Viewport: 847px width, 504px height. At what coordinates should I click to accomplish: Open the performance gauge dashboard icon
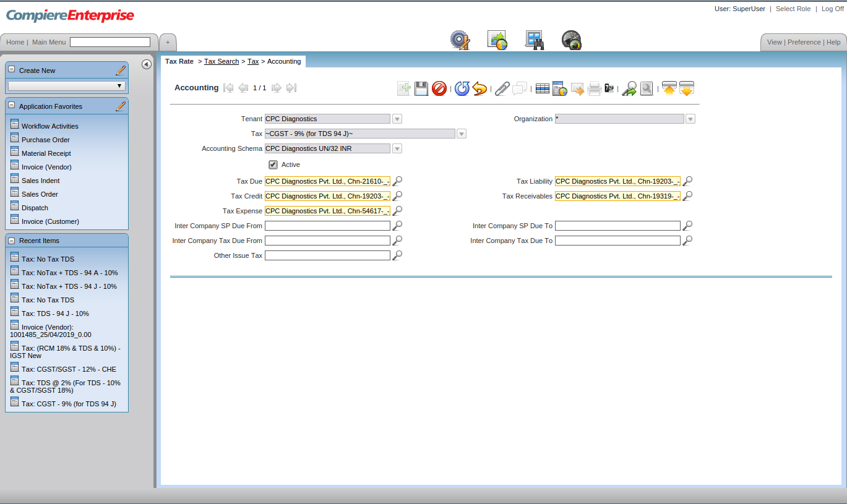[x=572, y=40]
